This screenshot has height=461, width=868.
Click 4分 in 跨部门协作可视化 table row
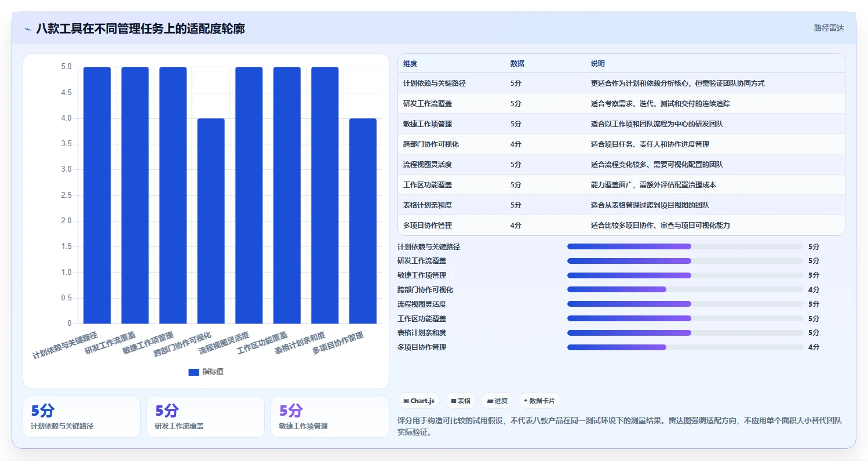coord(516,144)
